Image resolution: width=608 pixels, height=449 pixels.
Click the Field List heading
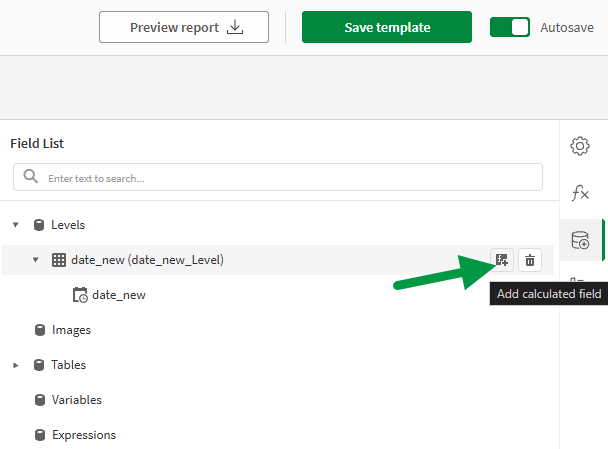coord(37,143)
